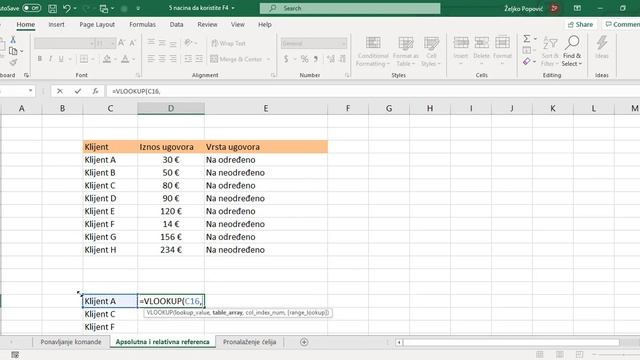Select the Format Painter brush
Image resolution: width=640 pixels, height=360 pixels.
[x=13, y=62]
